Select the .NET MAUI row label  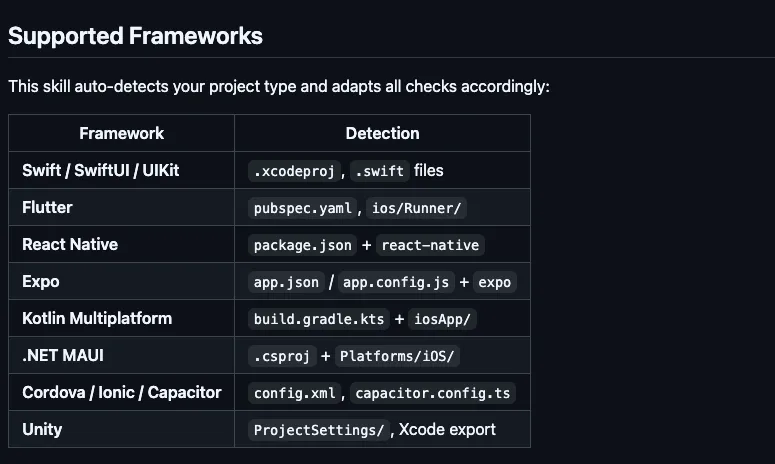pyautogui.click(x=63, y=355)
